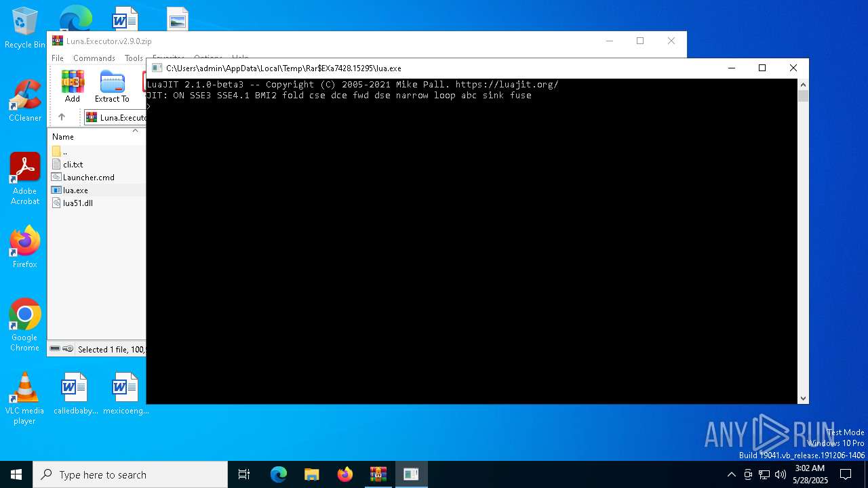Open the notification center

(846, 474)
